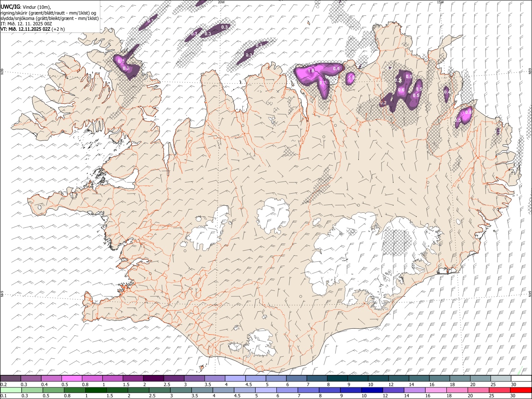Click the '30' label on the snow scale
Image resolution: width=532 pixels, height=399 pixels.
click(x=513, y=384)
